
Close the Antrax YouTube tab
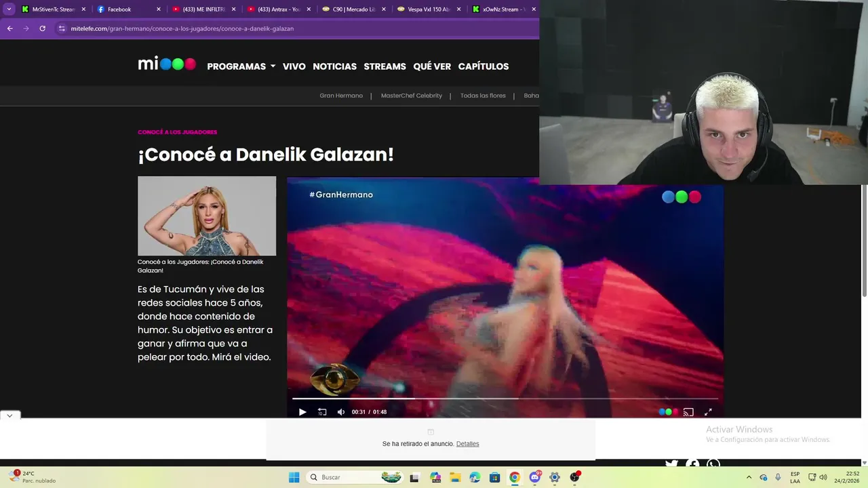(x=309, y=9)
